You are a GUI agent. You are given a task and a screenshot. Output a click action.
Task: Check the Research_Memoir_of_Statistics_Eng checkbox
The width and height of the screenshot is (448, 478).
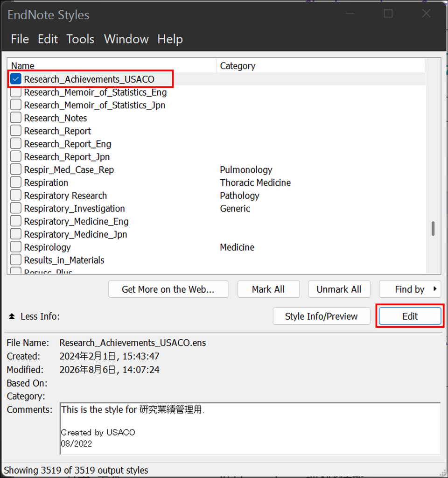tap(15, 92)
